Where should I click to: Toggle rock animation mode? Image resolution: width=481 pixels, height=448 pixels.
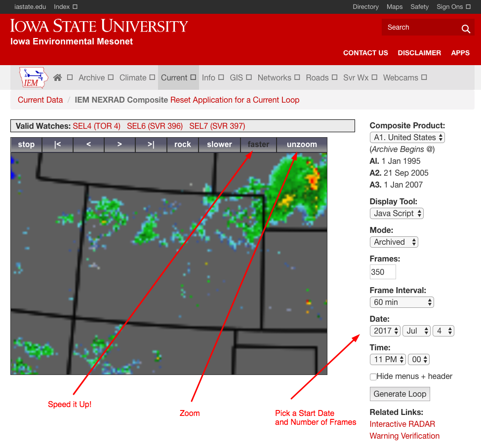click(183, 145)
